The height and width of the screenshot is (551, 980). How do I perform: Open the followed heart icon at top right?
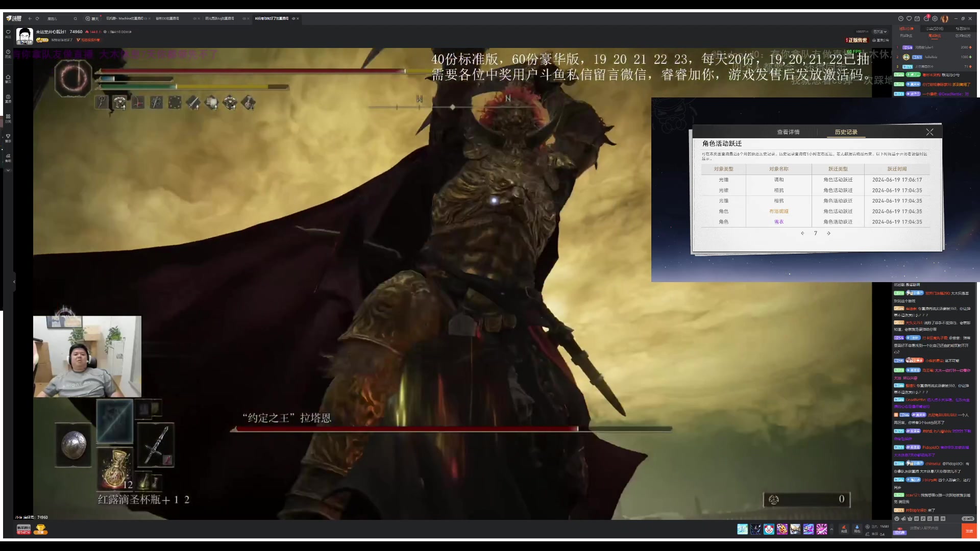pyautogui.click(x=909, y=18)
